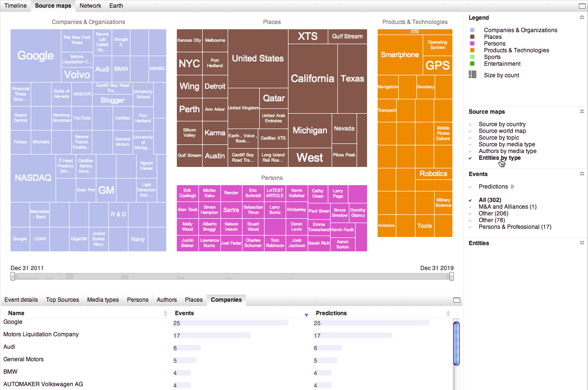Image resolution: width=588 pixels, height=390 pixels.
Task: Open the Authors tab
Action: tap(167, 300)
